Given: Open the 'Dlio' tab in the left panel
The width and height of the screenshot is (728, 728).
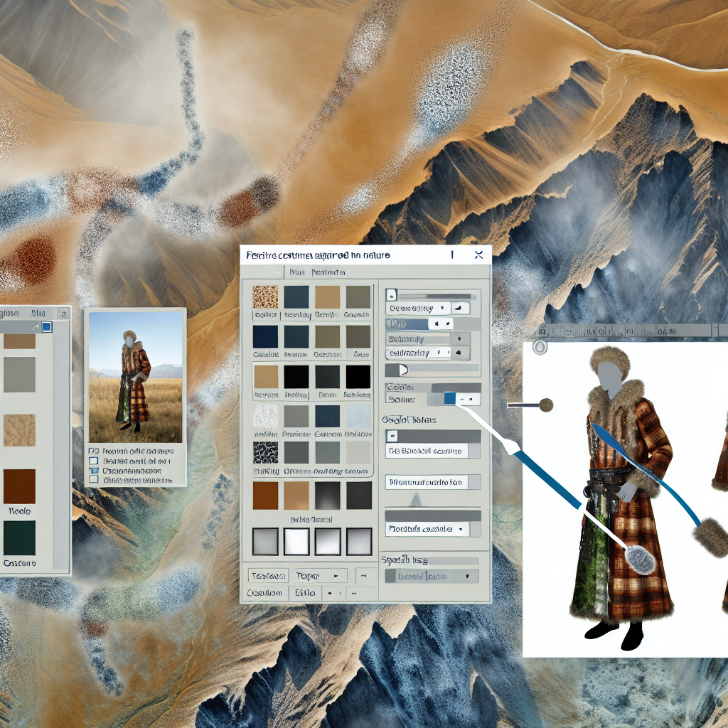Looking at the screenshot, I should click(37, 313).
